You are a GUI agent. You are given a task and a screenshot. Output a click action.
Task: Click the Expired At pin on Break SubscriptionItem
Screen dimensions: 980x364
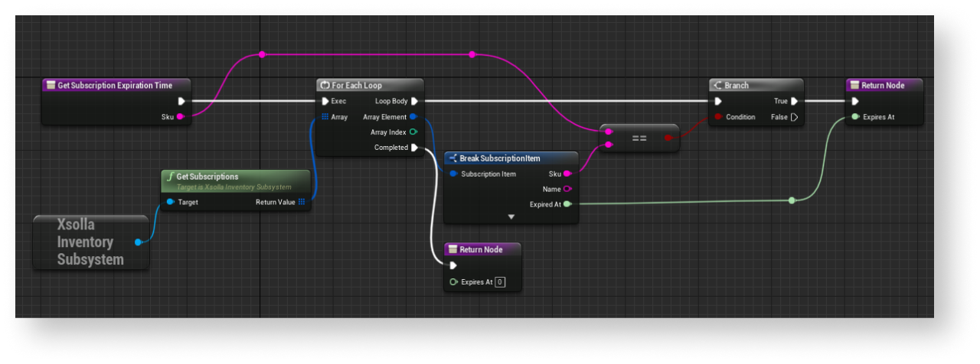tap(567, 204)
